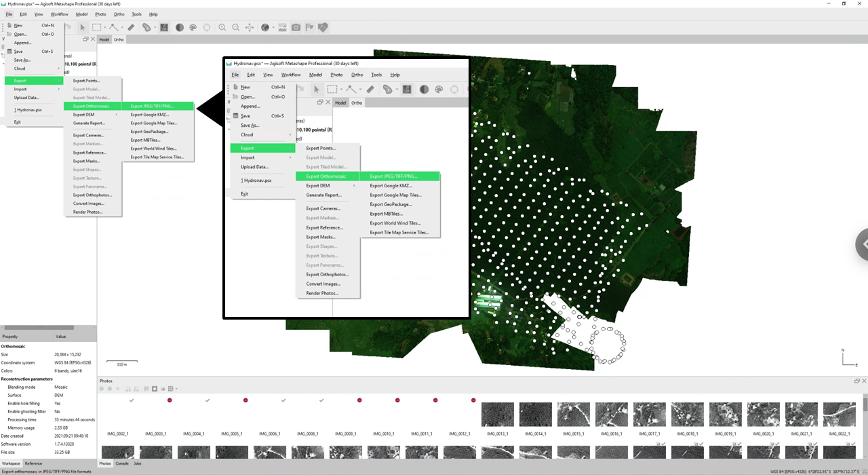Image resolution: width=868 pixels, height=475 pixels.
Task: Open the Jobs tab in bottom pane
Action: point(138,463)
